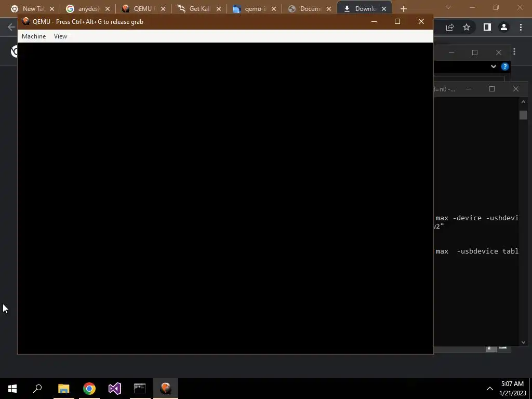Open the Chrome profile avatar icon
Screen dimensions: 532x399
coord(504,27)
